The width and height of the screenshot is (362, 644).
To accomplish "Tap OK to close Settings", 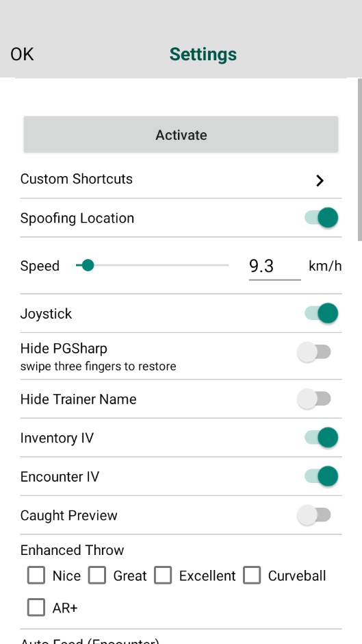I will [x=22, y=54].
